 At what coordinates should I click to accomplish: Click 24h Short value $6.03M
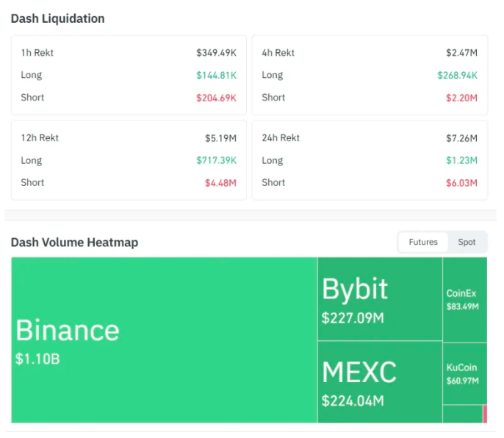click(x=461, y=183)
